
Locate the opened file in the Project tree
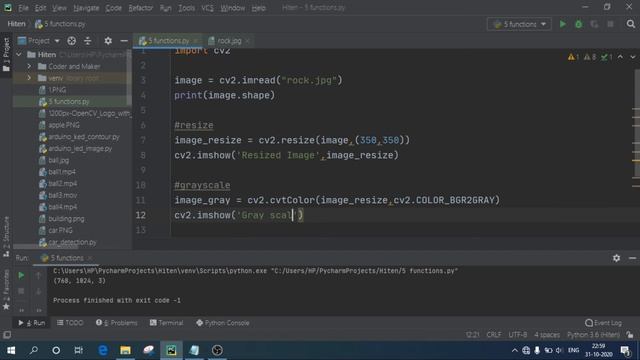pyautogui.click(x=71, y=41)
